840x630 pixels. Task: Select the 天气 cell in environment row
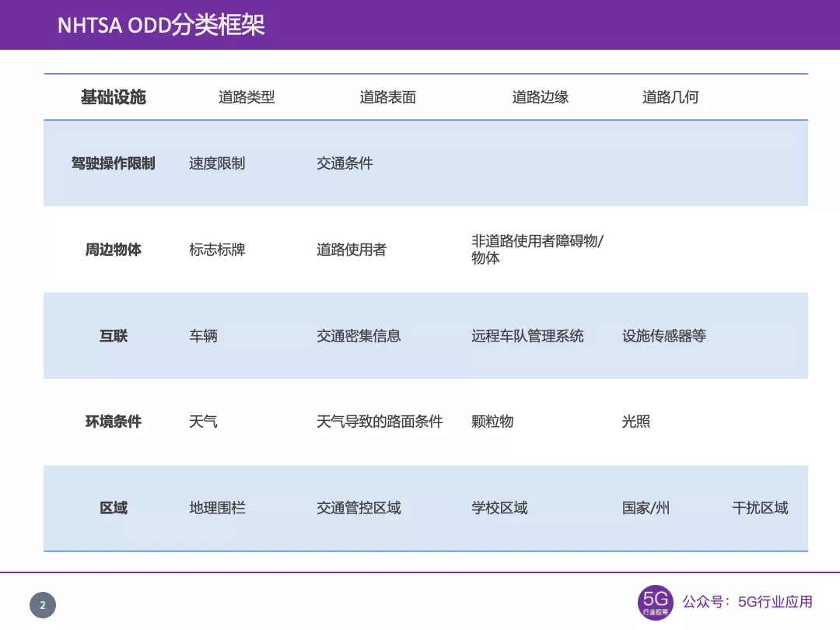[205, 422]
